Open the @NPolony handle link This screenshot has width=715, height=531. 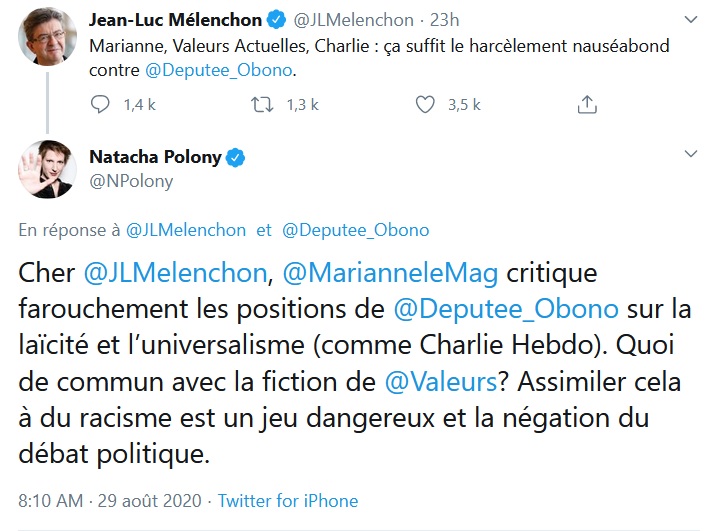(131, 181)
